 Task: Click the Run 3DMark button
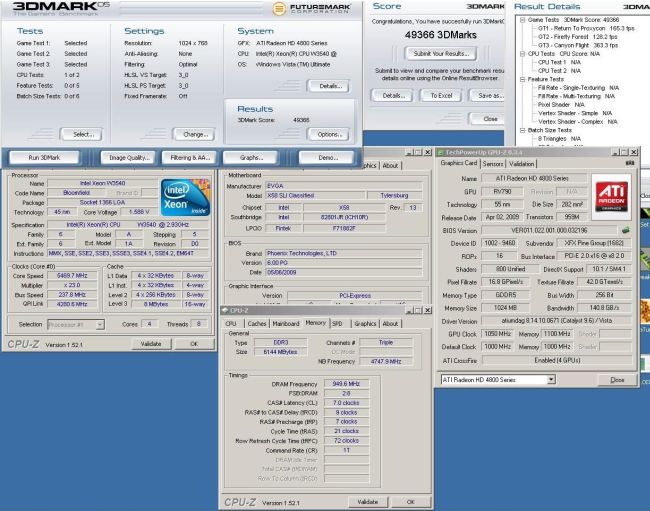pyautogui.click(x=44, y=157)
